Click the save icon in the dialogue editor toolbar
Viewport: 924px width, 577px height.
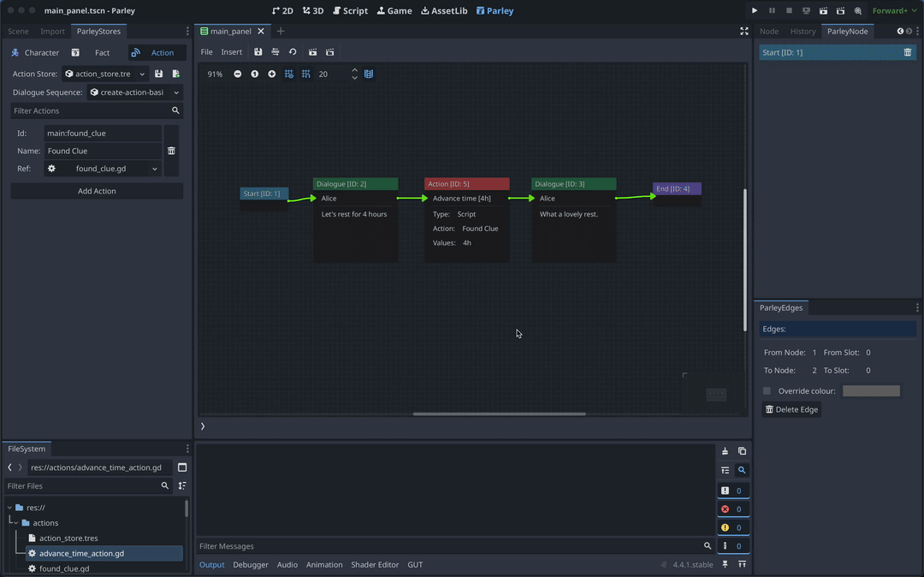click(258, 52)
